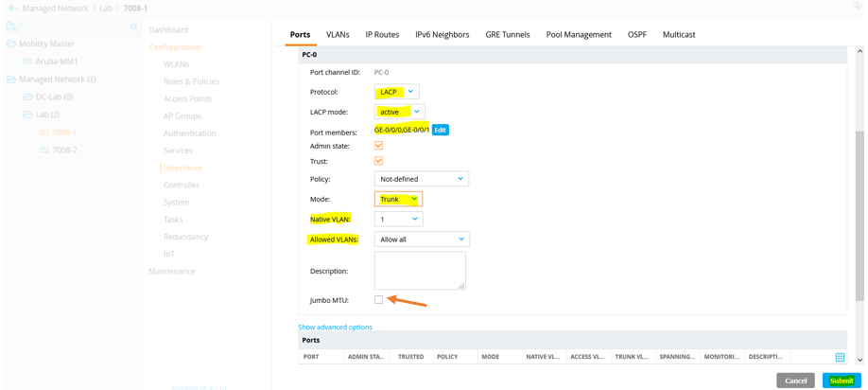Image resolution: width=868 pixels, height=390 pixels.
Task: Click the Mobility Master folder icon
Action: (x=11, y=44)
